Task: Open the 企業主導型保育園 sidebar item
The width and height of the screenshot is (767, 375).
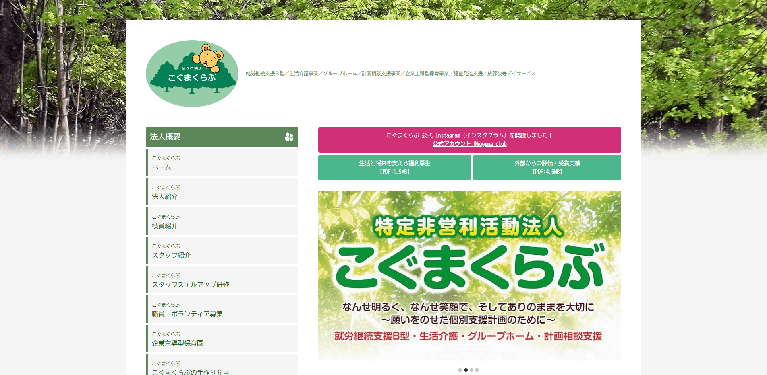Action: (222, 338)
